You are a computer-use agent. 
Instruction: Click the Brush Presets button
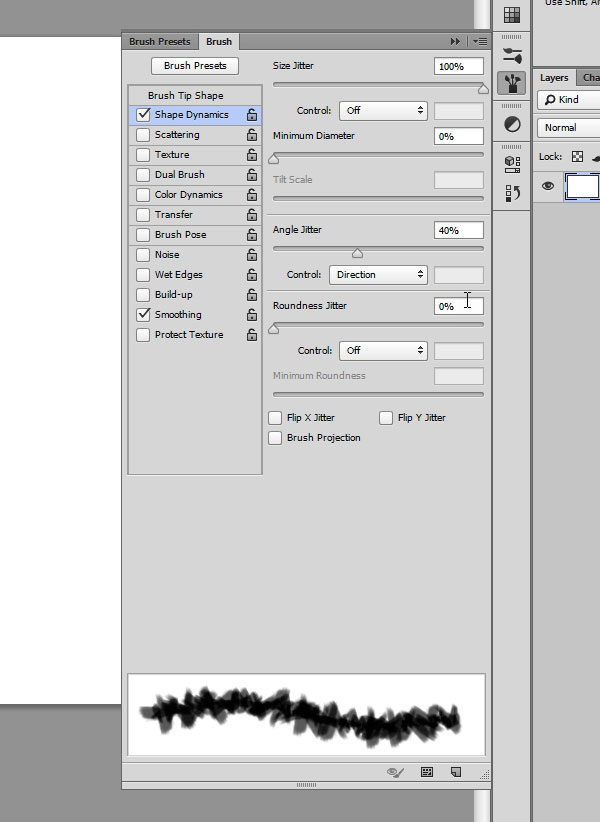(x=195, y=66)
